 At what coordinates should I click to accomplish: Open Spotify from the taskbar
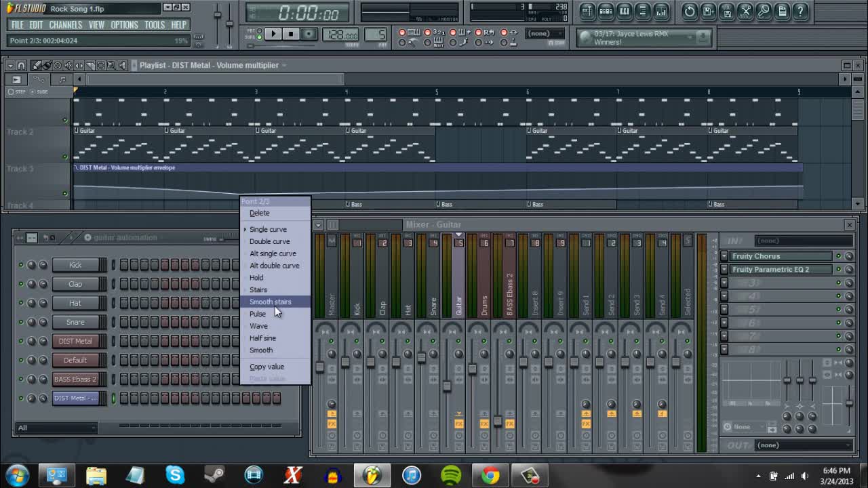click(x=451, y=475)
